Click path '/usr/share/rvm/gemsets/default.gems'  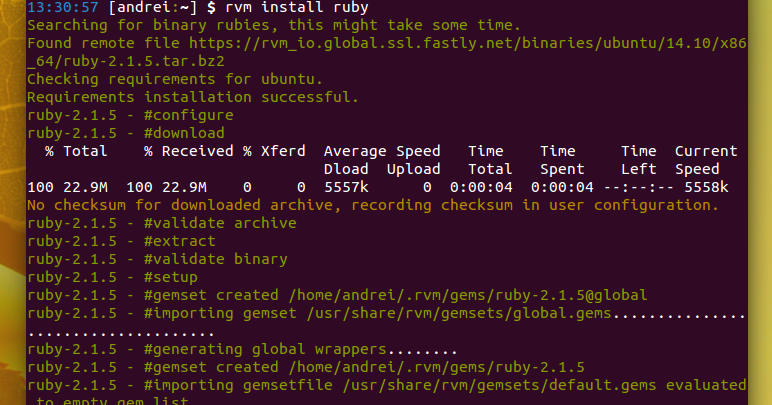click(x=499, y=385)
